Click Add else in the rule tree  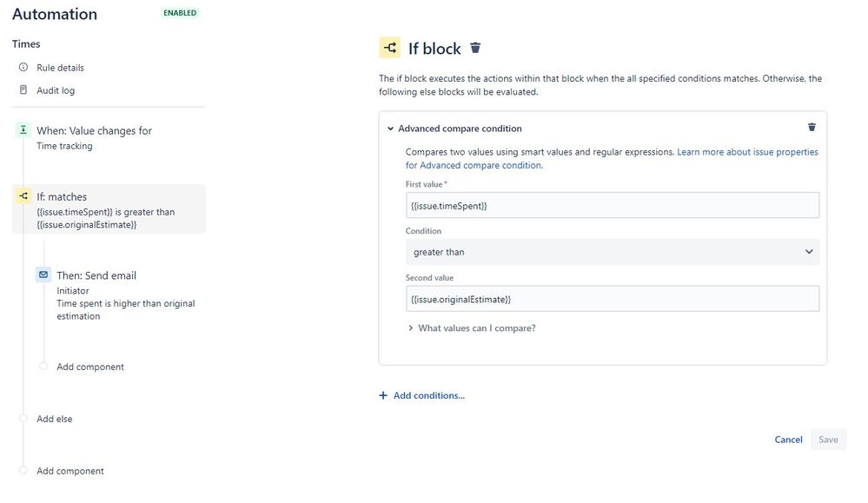pyautogui.click(x=54, y=419)
